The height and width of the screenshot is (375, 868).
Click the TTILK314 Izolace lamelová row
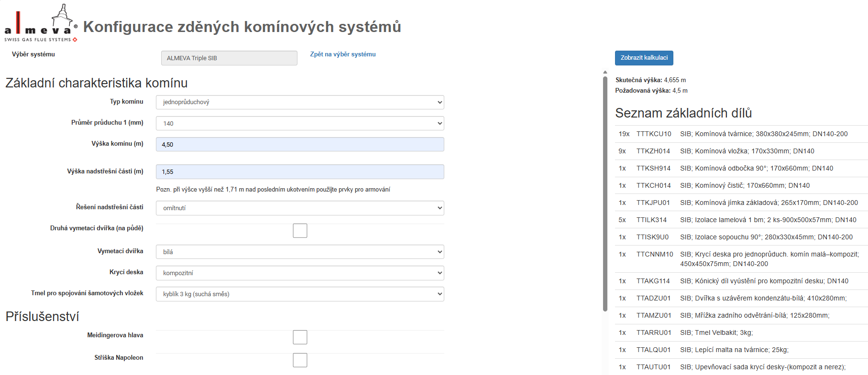pos(741,220)
